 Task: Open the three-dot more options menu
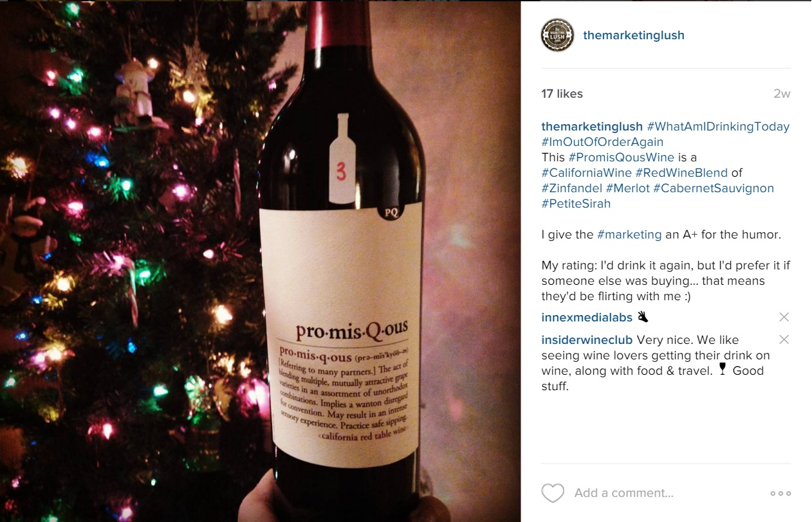pos(780,494)
